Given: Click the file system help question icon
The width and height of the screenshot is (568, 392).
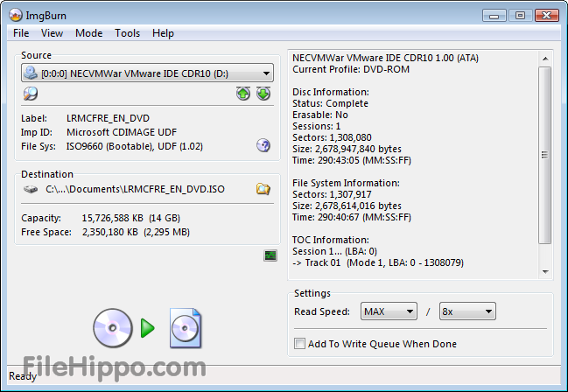Looking at the screenshot, I should (x=263, y=145).
